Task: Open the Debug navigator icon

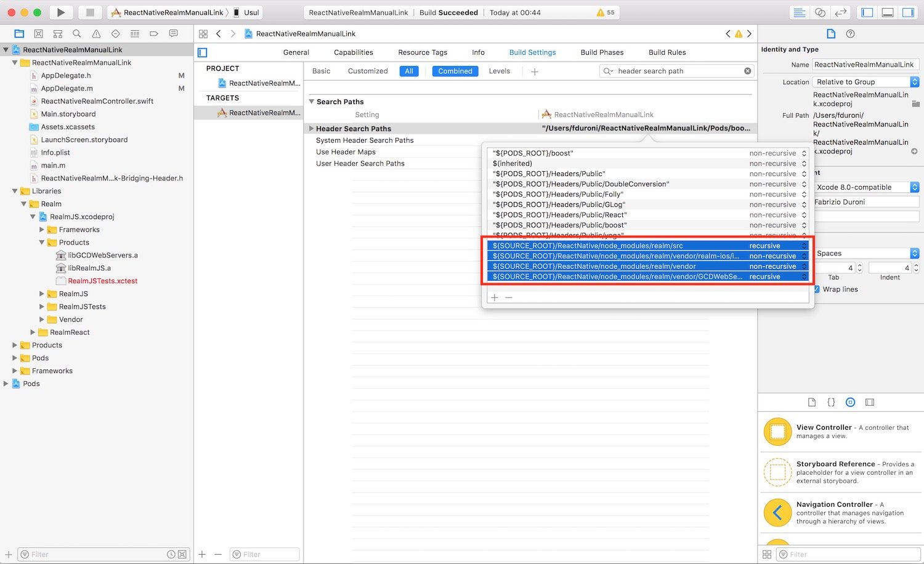Action: 134,34
